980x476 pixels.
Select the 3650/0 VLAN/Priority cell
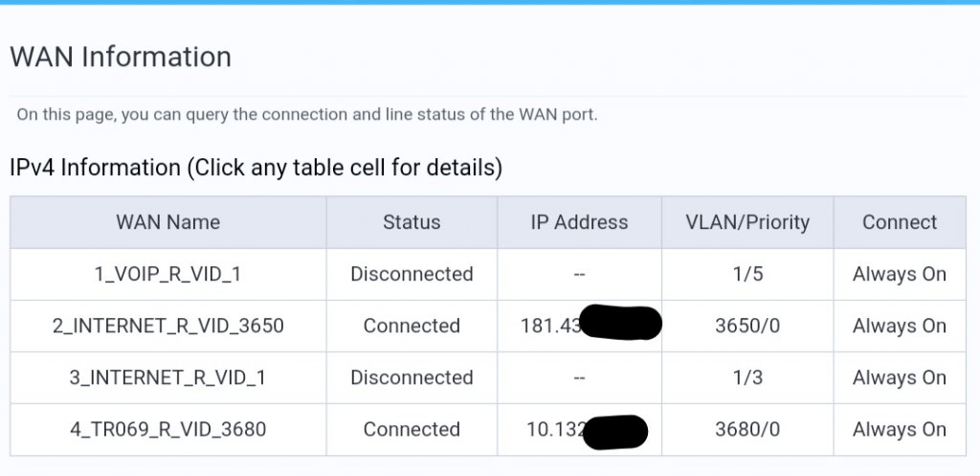click(x=747, y=326)
